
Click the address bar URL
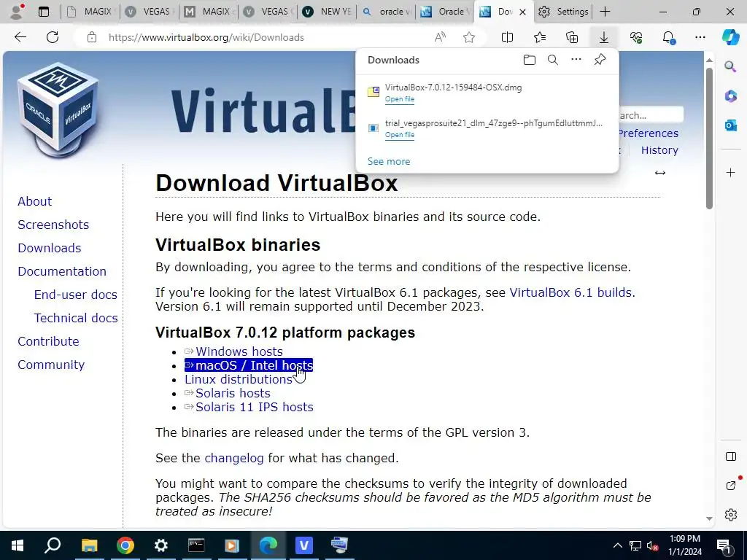(x=206, y=37)
